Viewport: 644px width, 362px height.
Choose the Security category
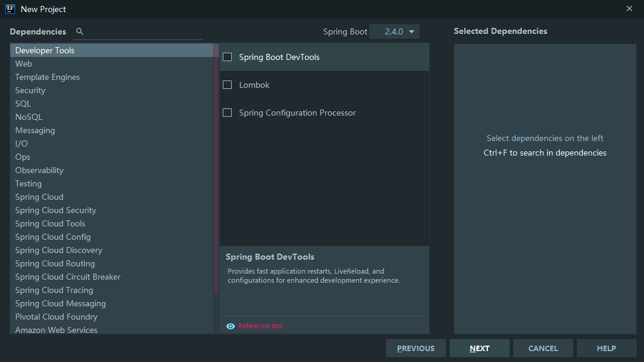point(112,90)
